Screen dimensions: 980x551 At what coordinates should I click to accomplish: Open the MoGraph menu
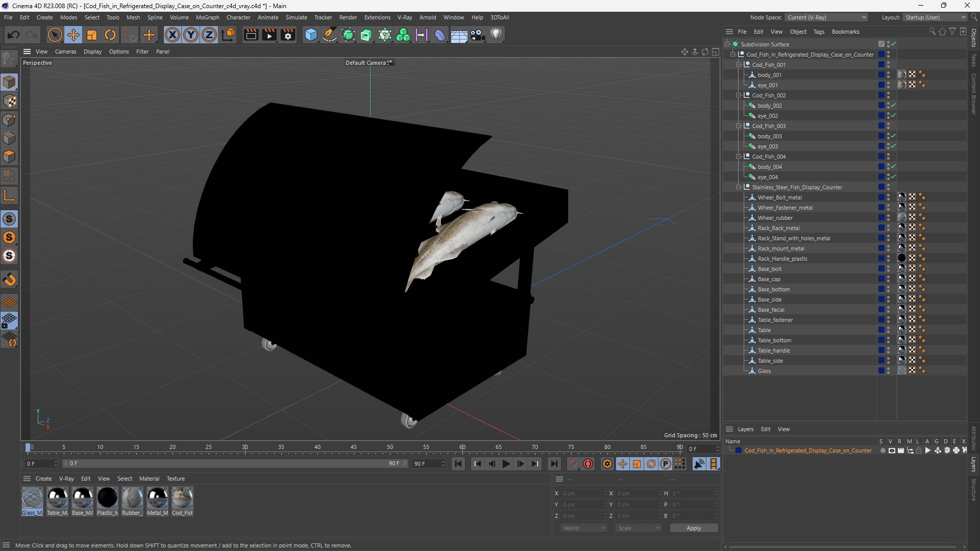click(207, 17)
